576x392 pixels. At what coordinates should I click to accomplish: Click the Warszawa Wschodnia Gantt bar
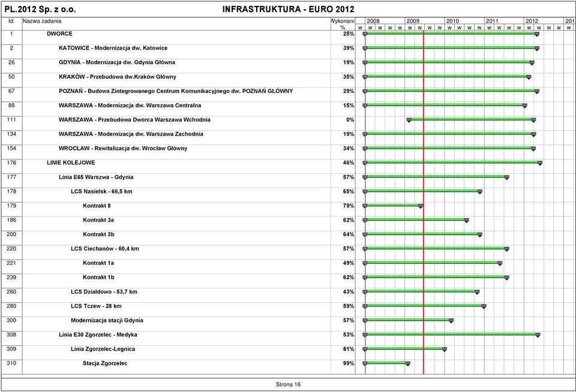[x=472, y=119]
